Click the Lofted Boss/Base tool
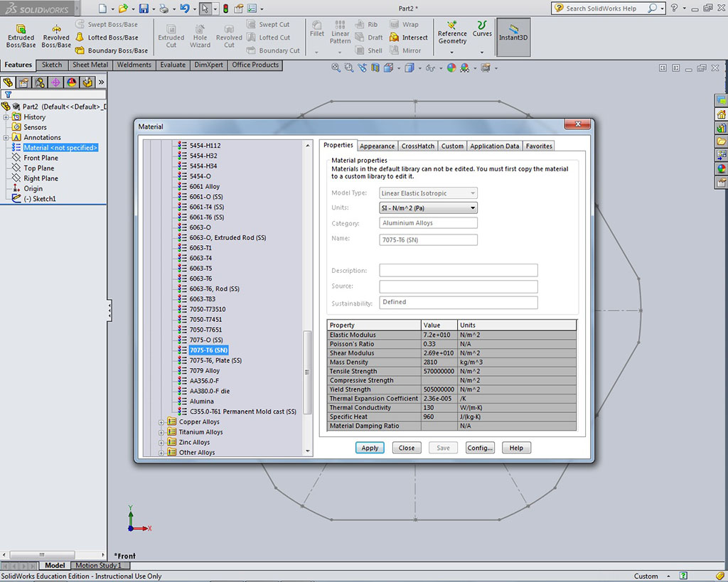The height and width of the screenshot is (582, 728). (x=106, y=38)
